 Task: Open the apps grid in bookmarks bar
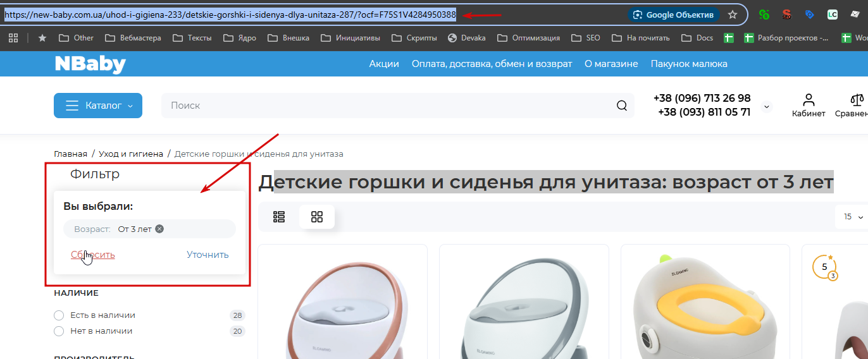[x=13, y=38]
